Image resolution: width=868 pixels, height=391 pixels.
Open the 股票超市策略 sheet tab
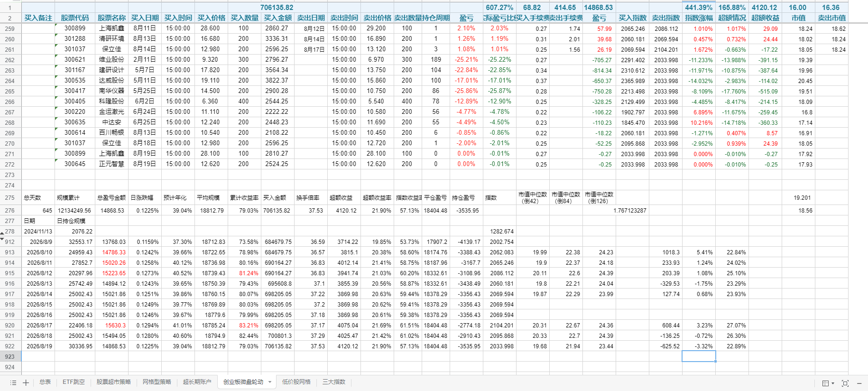coord(114,382)
